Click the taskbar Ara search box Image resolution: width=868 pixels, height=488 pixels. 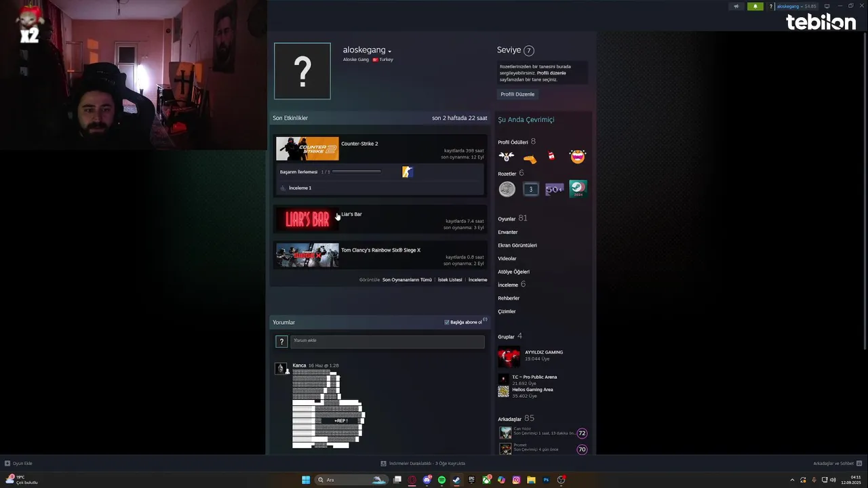pos(352,480)
